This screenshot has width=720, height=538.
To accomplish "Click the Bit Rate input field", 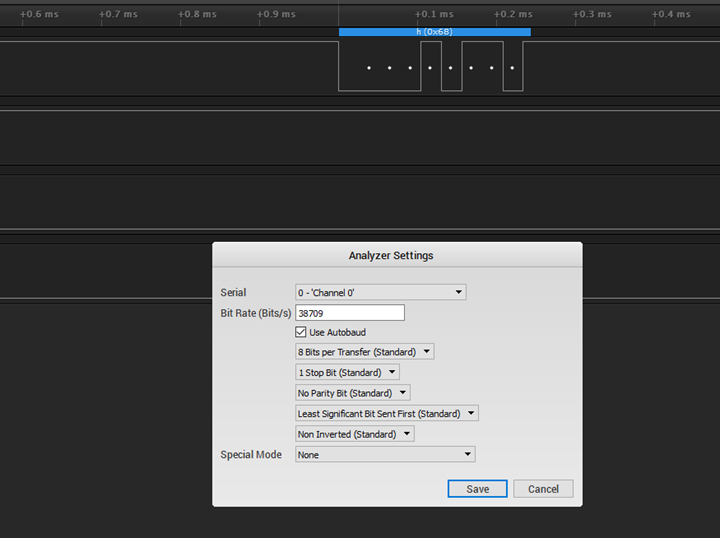I will tap(350, 313).
